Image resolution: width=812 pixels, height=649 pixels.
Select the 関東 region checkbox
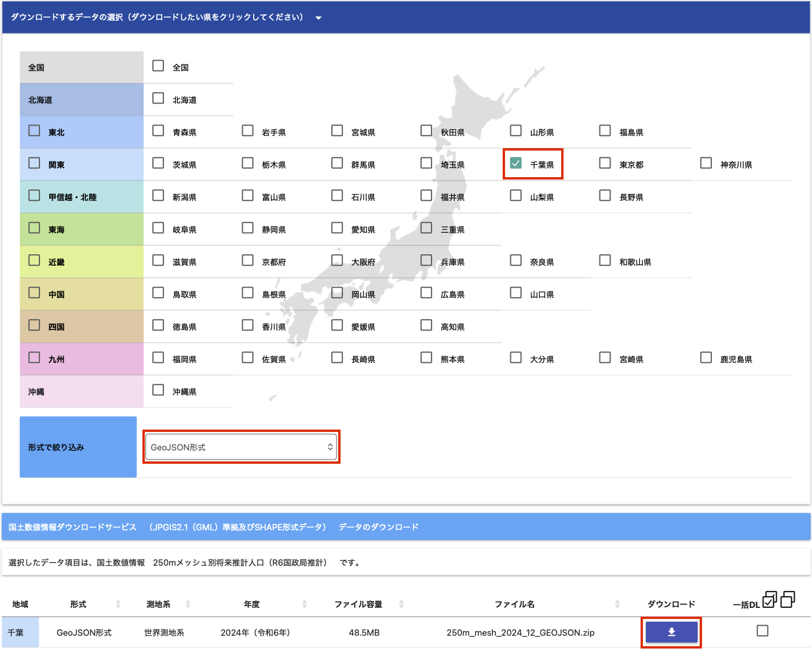(x=35, y=163)
